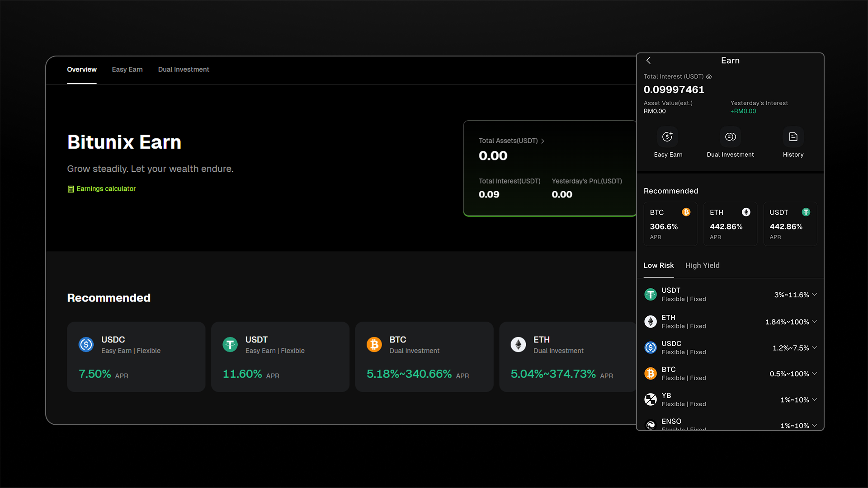Expand the USDT rate details chevron
Image resolution: width=868 pixels, height=488 pixels.
click(815, 295)
